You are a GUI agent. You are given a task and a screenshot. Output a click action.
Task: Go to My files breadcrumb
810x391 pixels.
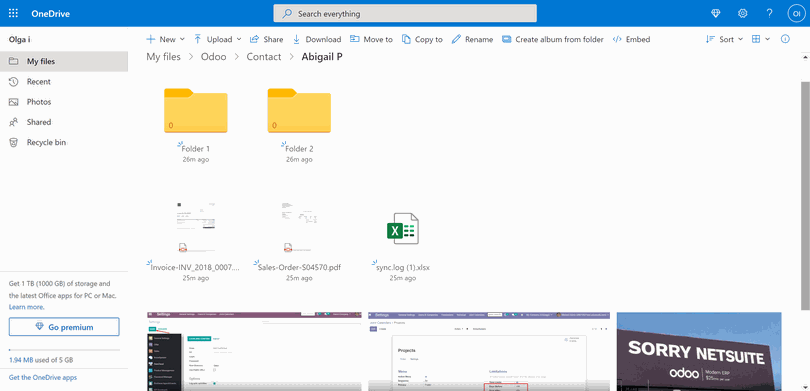point(163,57)
